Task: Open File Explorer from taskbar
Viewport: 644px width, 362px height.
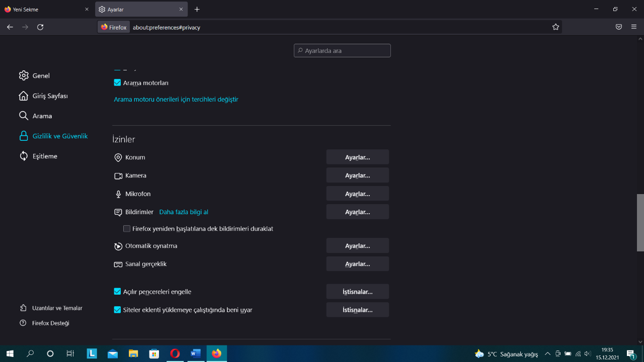Action: pyautogui.click(x=133, y=353)
